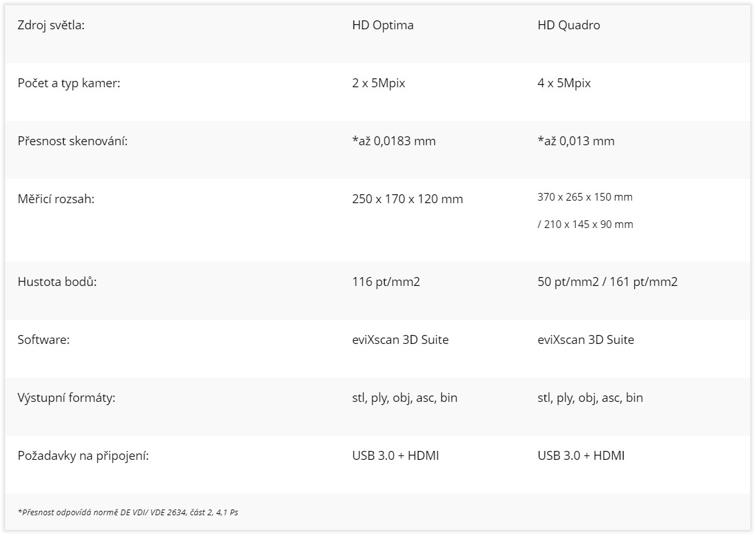
Task: Select the '*až 0,013 mm' value
Action: point(576,141)
